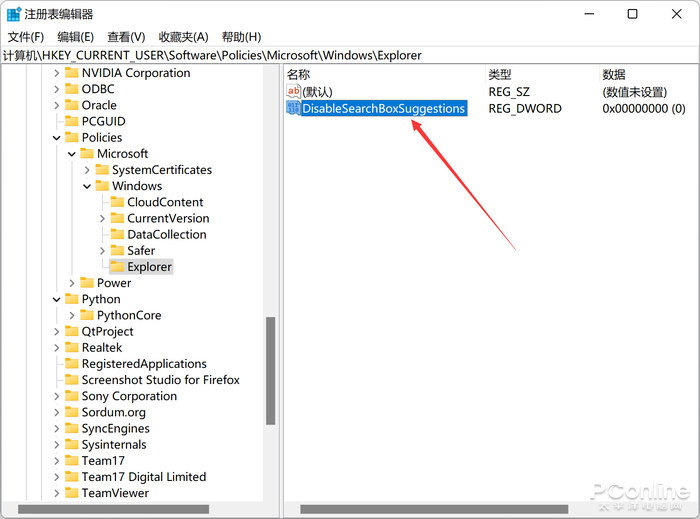Viewport: 700px width, 519px height.
Task: Click the string value icon of (默认)
Action: click(x=293, y=91)
